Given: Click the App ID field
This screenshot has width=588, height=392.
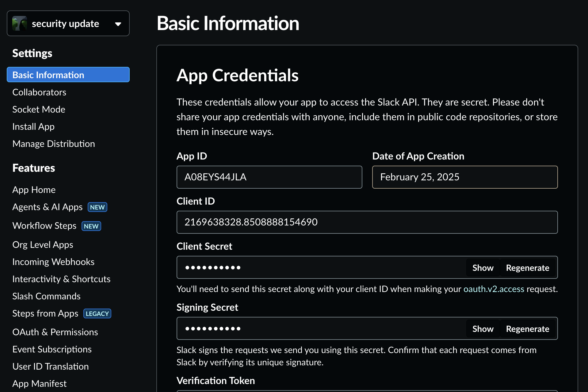Looking at the screenshot, I should (x=269, y=177).
